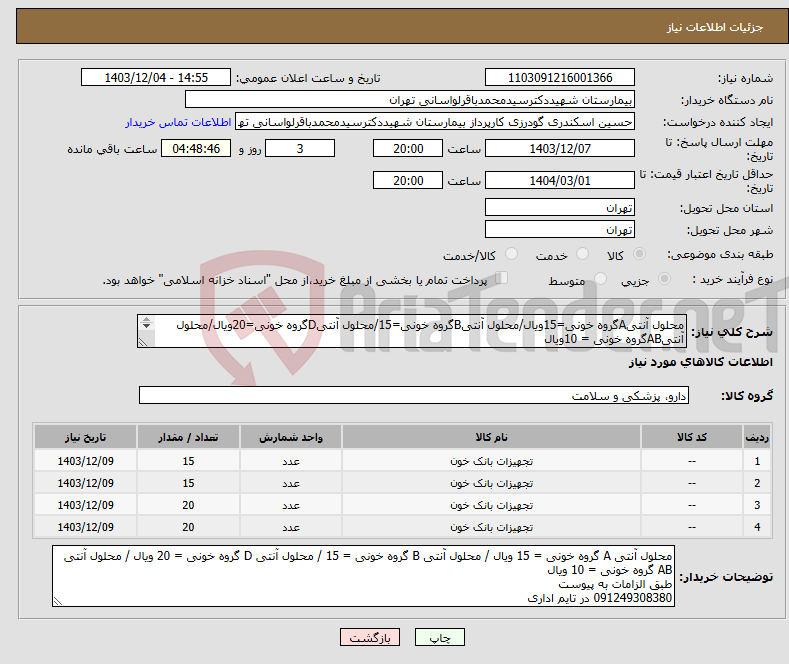Click the general description text area
789x664 pixels.
(412, 331)
